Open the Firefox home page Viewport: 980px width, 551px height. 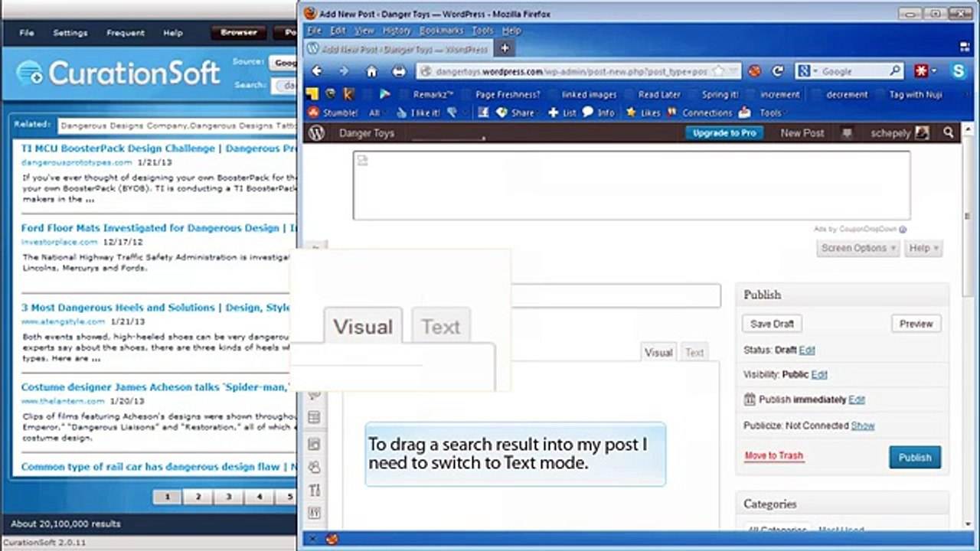point(371,71)
